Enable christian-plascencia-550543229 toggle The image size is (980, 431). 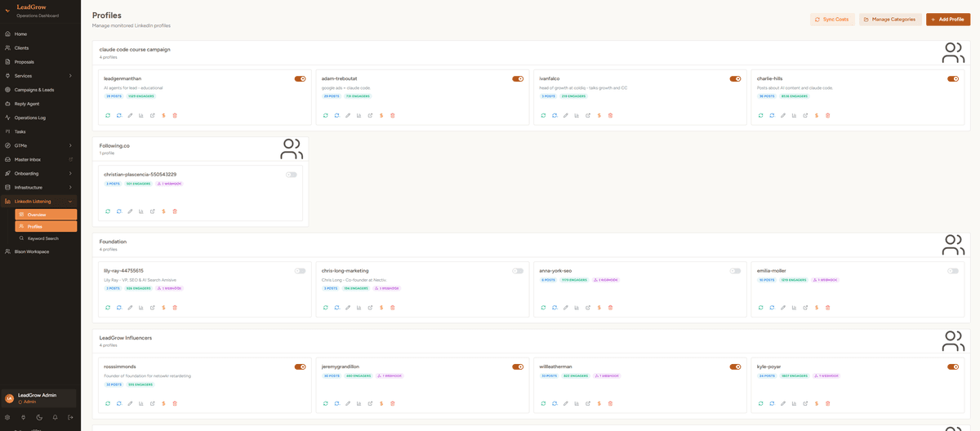[292, 175]
